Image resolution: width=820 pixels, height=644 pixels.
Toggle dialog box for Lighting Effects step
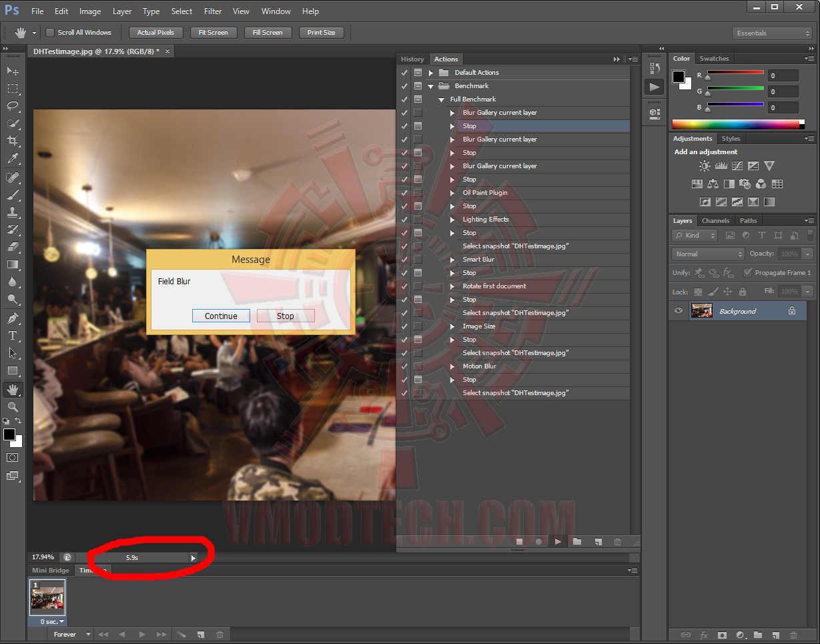pos(418,220)
